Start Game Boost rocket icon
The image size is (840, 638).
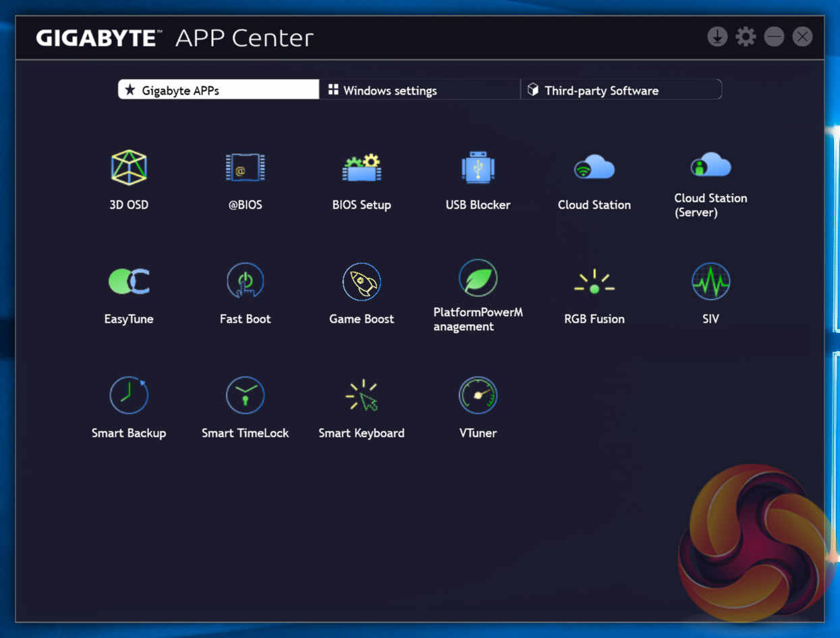[x=362, y=282]
